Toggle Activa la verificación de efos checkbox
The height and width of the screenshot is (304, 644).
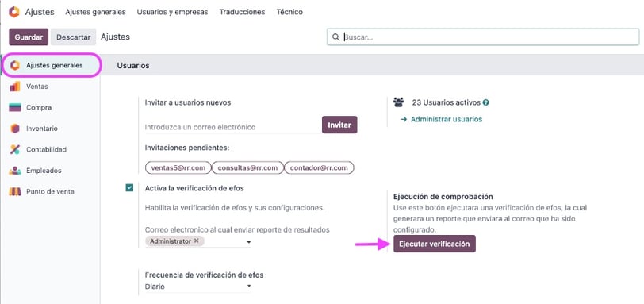pyautogui.click(x=129, y=188)
